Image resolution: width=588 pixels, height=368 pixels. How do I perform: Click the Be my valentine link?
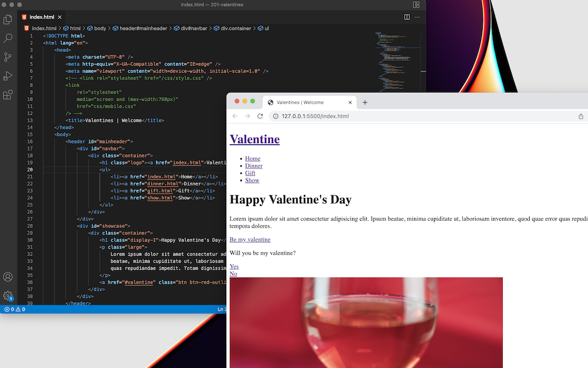[250, 240]
